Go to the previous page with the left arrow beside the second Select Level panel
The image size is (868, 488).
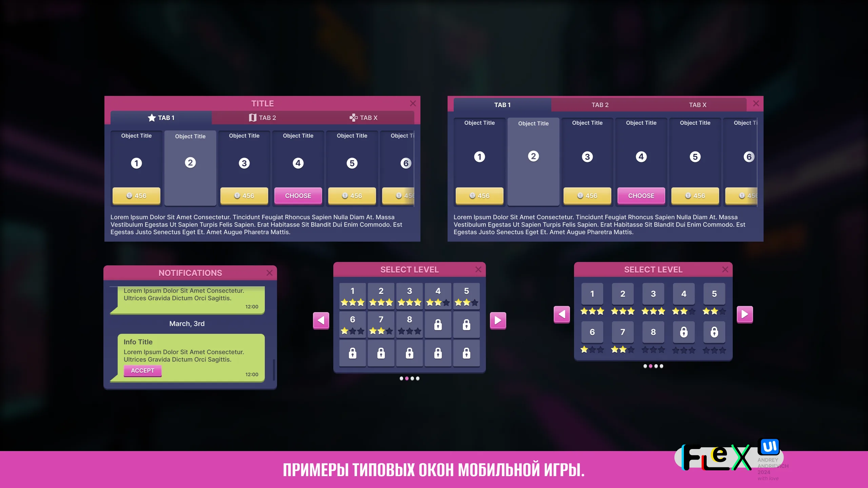click(x=562, y=314)
